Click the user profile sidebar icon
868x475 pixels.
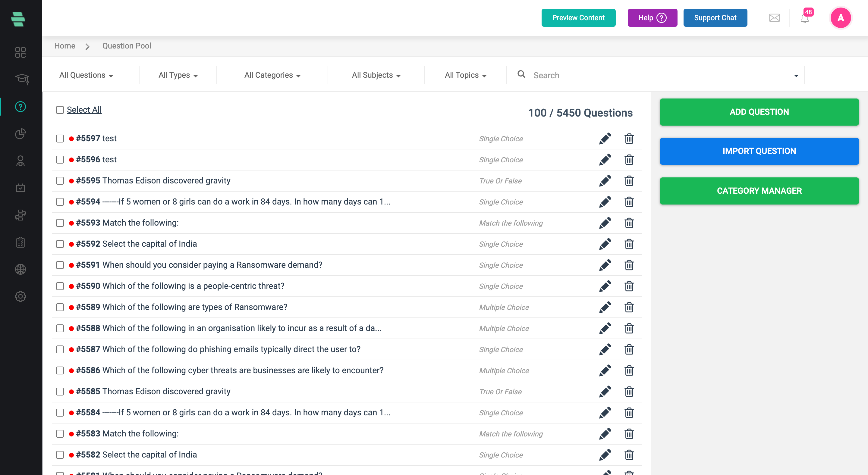[20, 161]
